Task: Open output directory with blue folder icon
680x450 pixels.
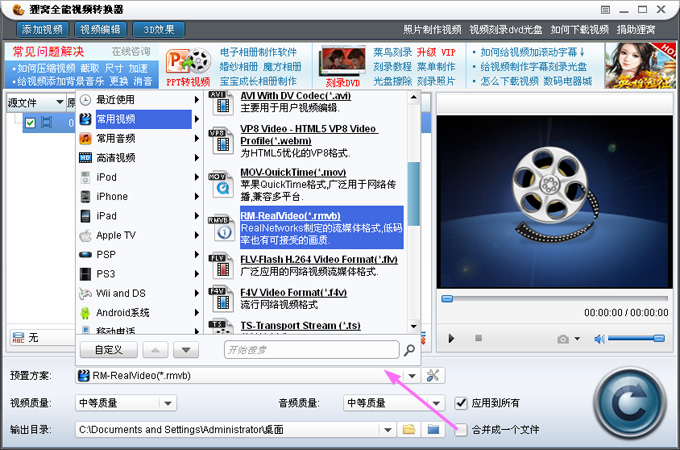Action: [433, 430]
